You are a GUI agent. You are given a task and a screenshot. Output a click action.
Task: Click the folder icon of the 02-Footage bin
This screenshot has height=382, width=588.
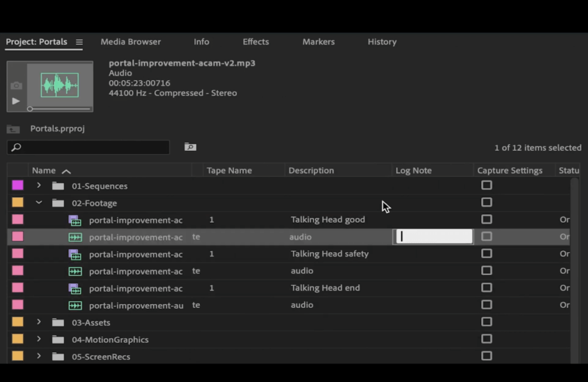[57, 202]
